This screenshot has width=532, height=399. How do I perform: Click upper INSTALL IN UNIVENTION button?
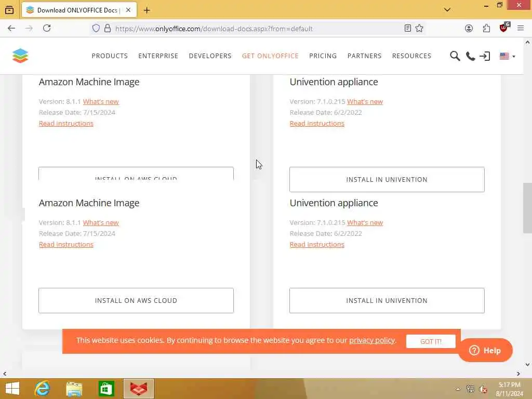click(x=387, y=179)
